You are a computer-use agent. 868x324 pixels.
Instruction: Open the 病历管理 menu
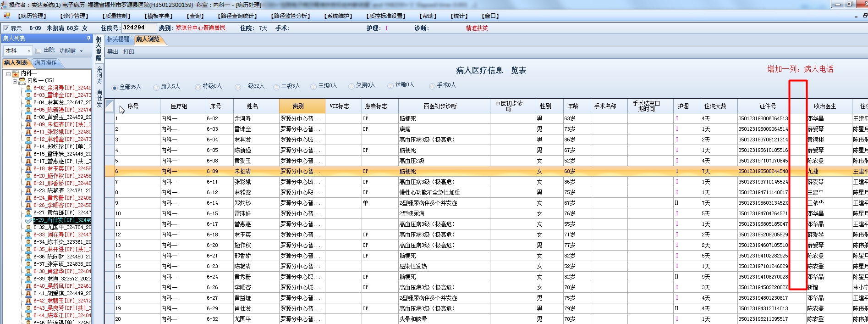coord(32,16)
